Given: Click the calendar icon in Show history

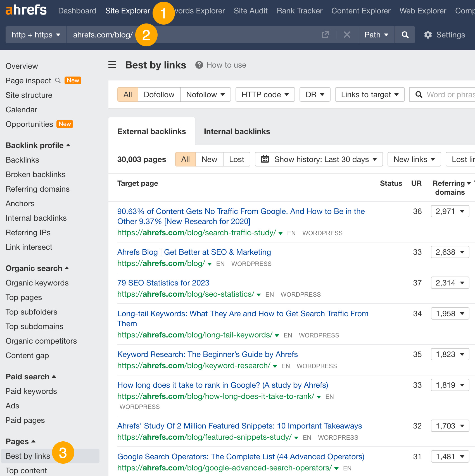Looking at the screenshot, I should [265, 159].
